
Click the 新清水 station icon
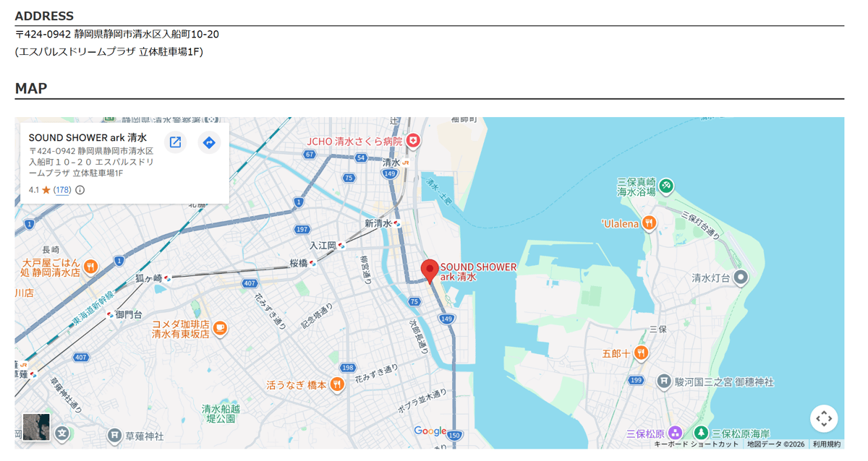(x=397, y=223)
